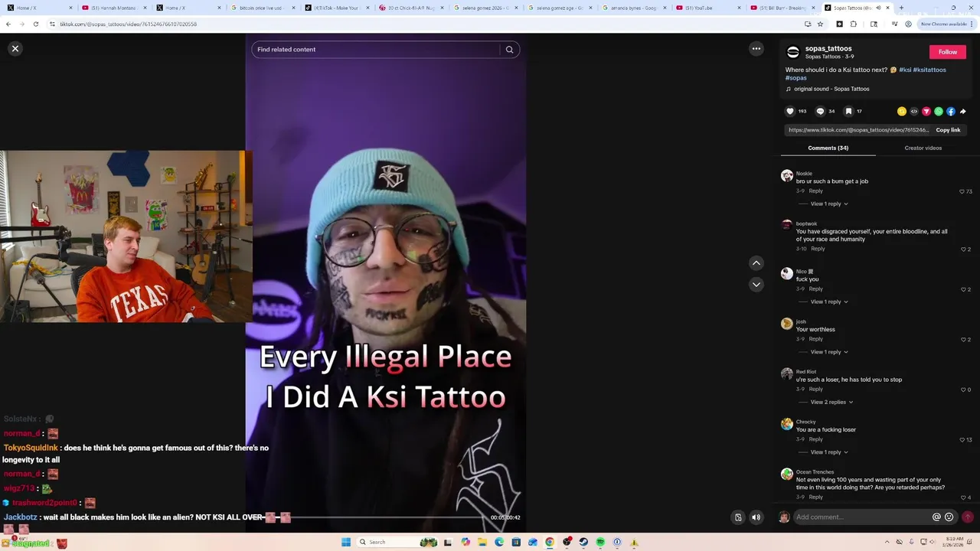This screenshot has width=980, height=551.
Task: Open the bitcoin price live usd tab
Action: pyautogui.click(x=262, y=8)
